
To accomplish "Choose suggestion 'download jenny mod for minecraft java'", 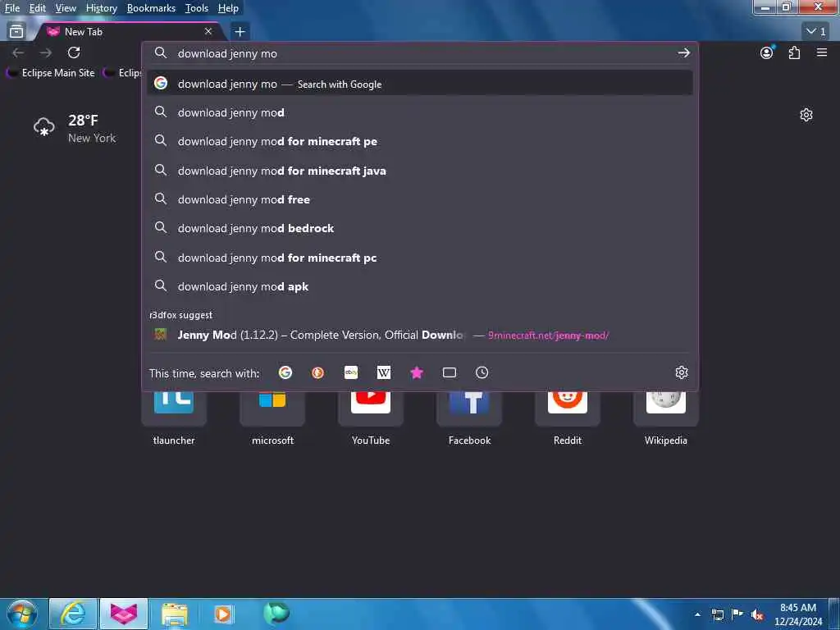I will point(420,171).
